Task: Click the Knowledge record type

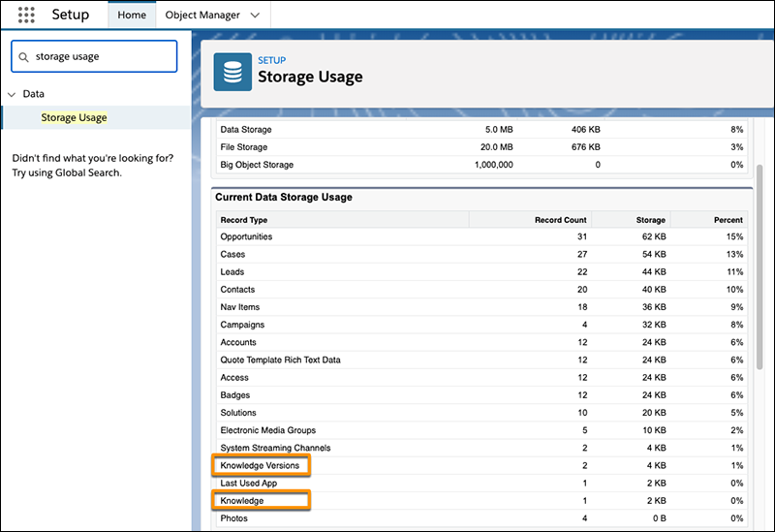Action: pos(241,501)
